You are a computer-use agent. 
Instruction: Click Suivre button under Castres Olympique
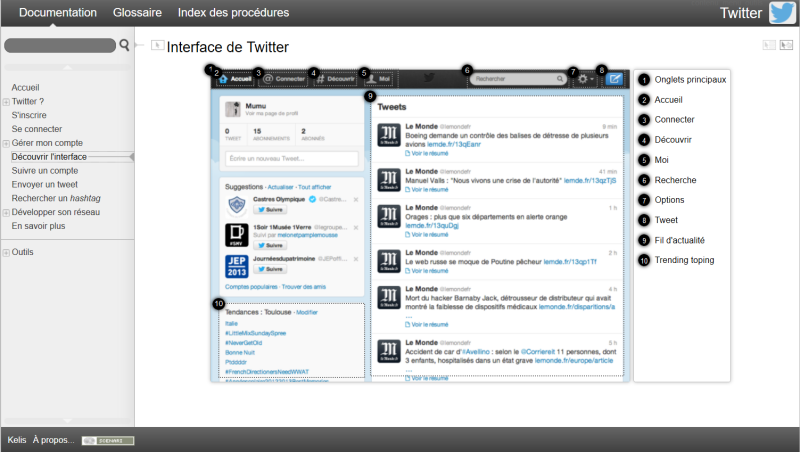coord(270,210)
